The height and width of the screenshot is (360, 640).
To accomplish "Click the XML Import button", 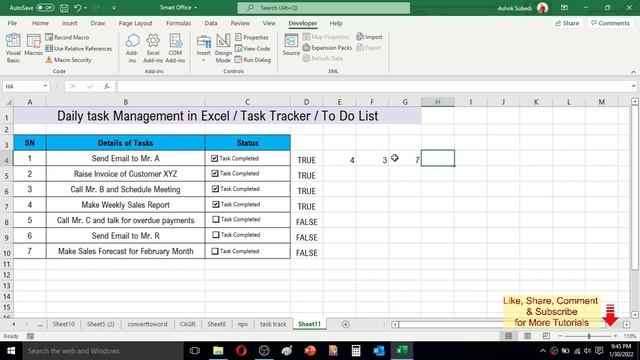I will point(369,37).
